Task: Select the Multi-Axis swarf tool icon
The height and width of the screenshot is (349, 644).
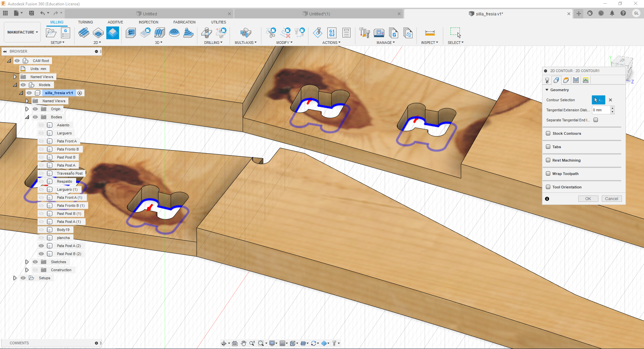Action: (x=246, y=33)
